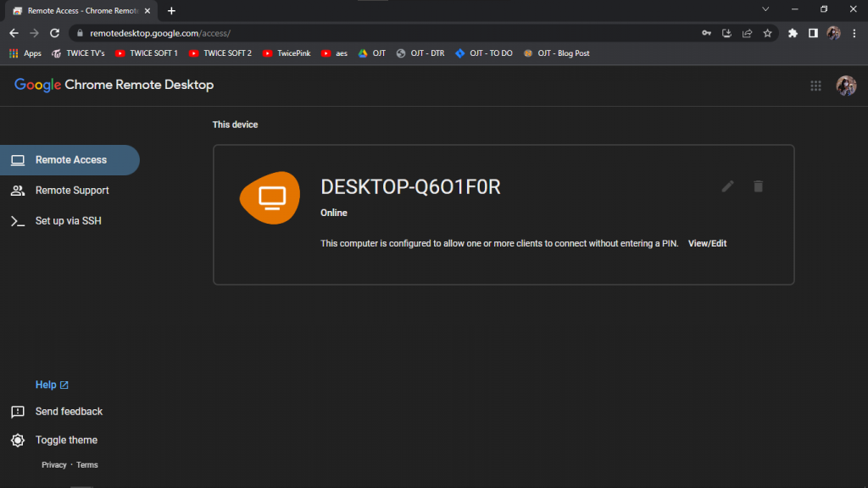The width and height of the screenshot is (868, 488).
Task: Open the OJT - Blog Post bookmark
Action: click(x=556, y=53)
